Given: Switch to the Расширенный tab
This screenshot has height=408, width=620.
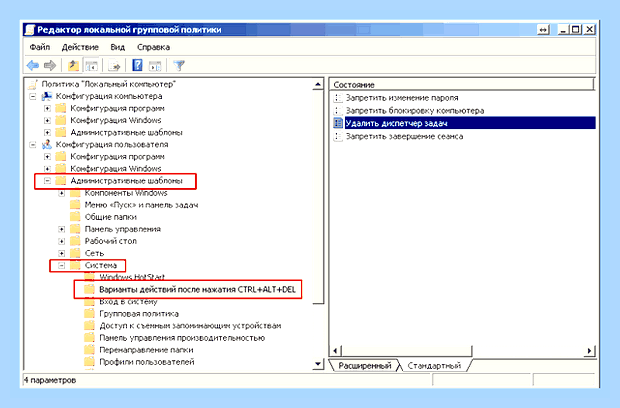Looking at the screenshot, I should coord(365,366).
